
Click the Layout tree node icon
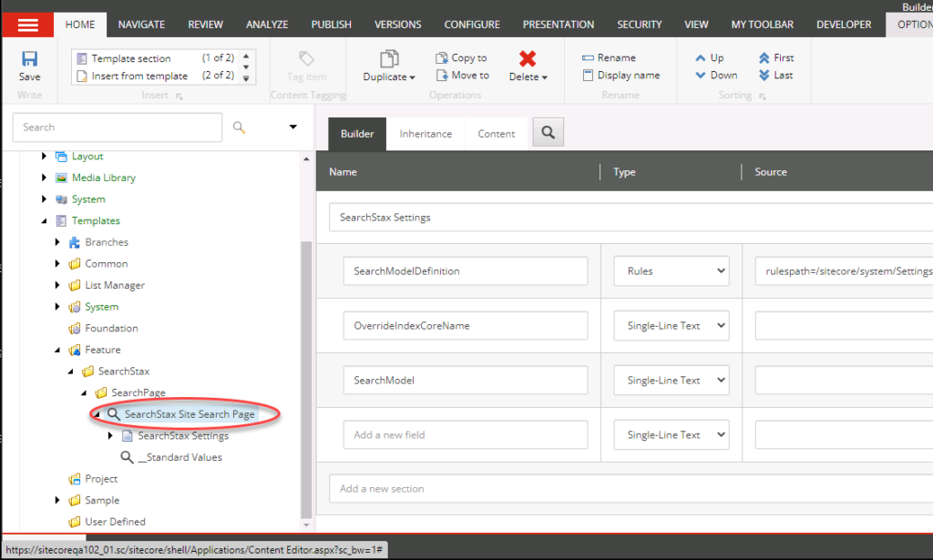click(61, 157)
